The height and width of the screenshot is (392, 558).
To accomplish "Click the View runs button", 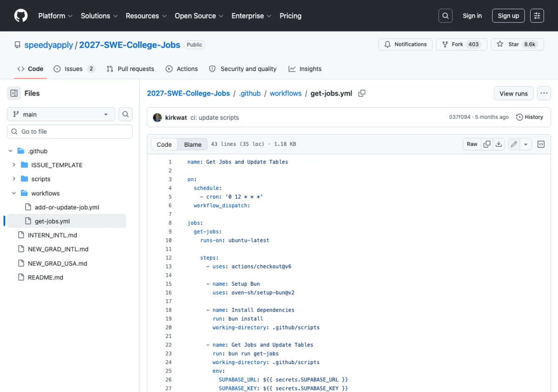I will (x=513, y=93).
